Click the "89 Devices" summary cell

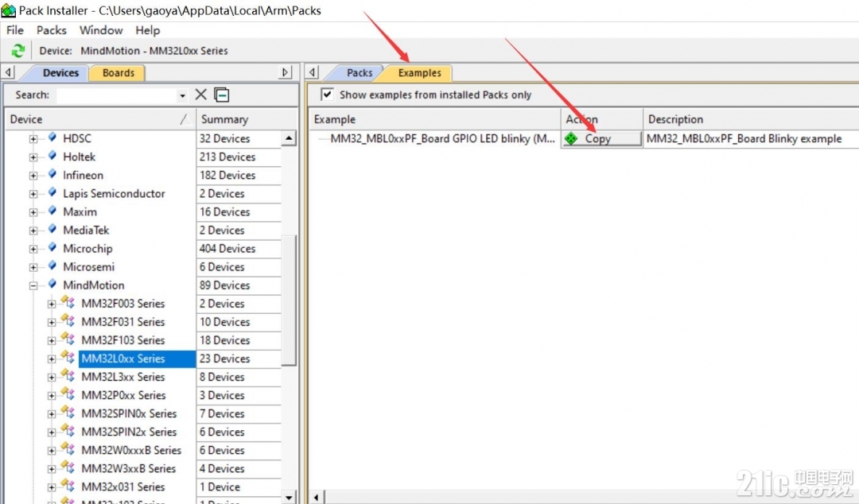239,285
